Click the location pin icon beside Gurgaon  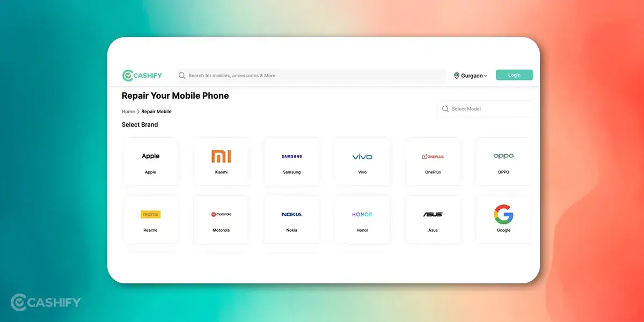457,76
